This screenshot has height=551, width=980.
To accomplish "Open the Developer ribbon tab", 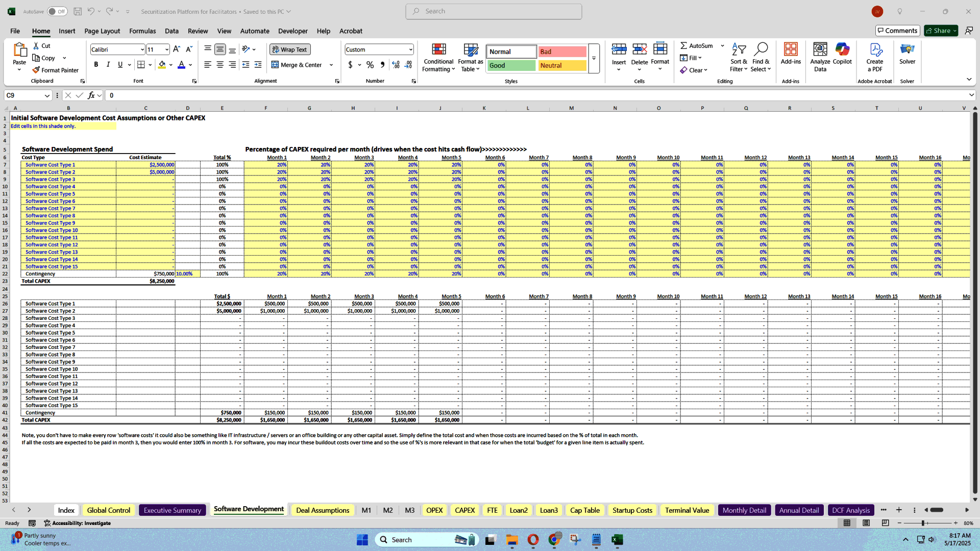I will point(293,31).
